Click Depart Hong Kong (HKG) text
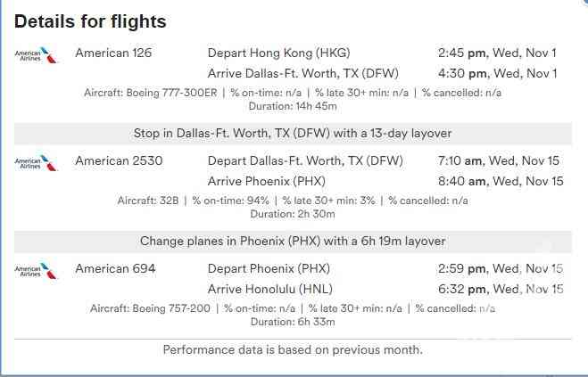 click(279, 53)
